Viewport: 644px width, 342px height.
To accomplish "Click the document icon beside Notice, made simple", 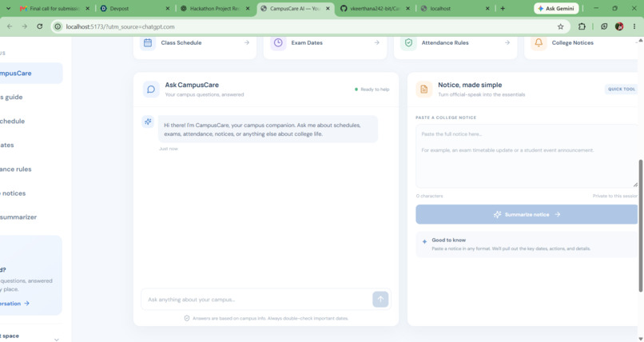I will [423, 89].
